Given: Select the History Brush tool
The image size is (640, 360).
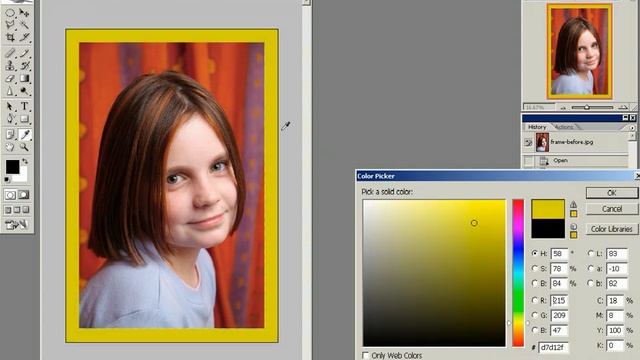Looking at the screenshot, I should [x=24, y=65].
